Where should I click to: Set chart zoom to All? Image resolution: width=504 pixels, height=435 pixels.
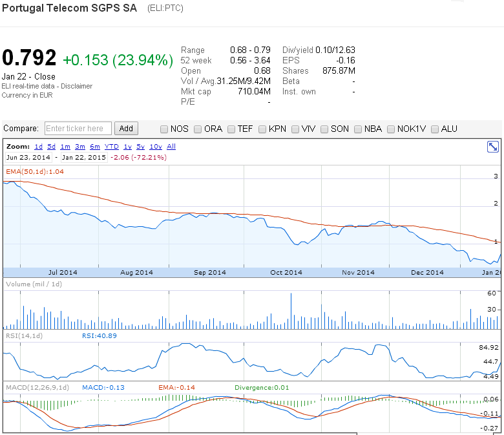coord(171,147)
